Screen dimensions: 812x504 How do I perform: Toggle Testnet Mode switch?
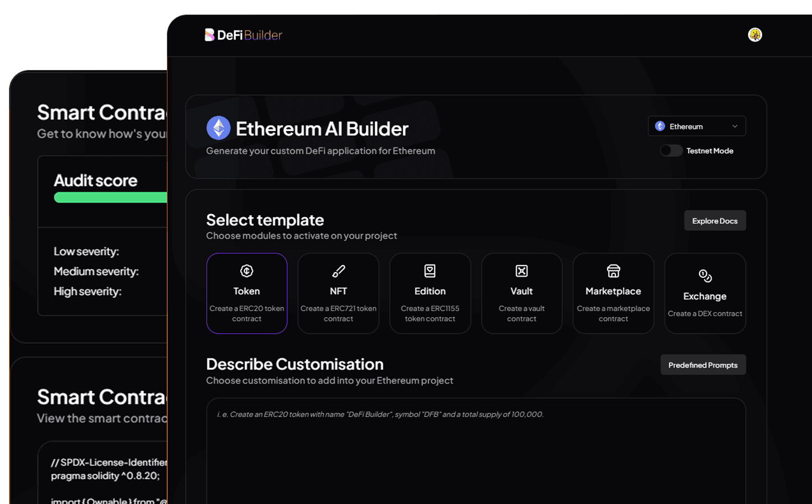671,151
